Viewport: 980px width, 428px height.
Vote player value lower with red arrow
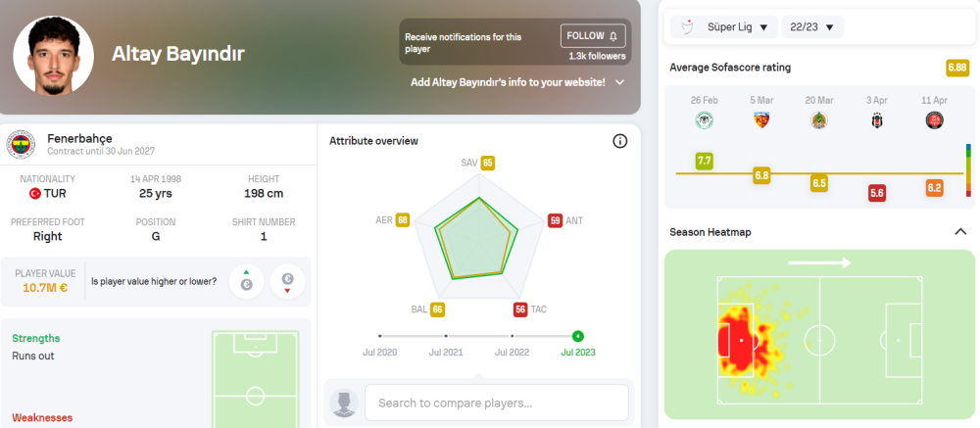(x=287, y=282)
